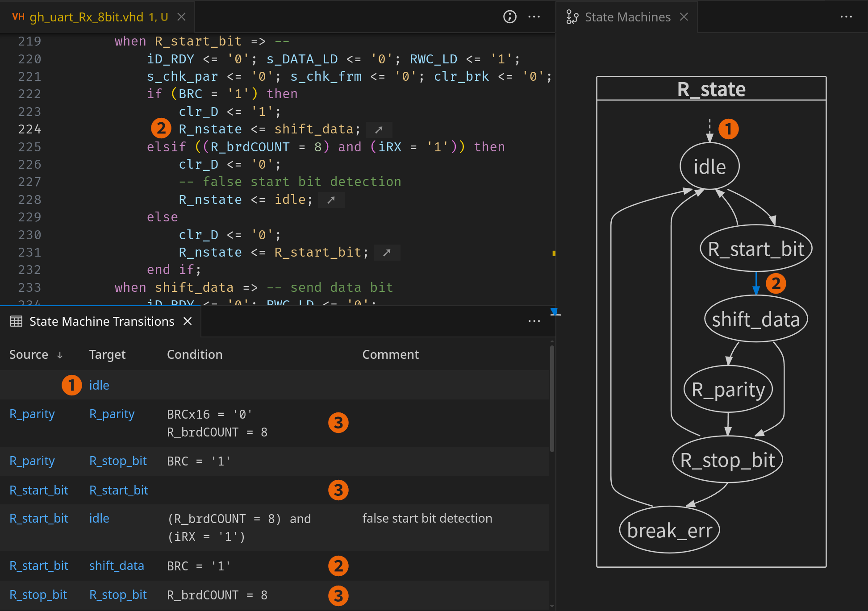Viewport: 868px width, 611px height.
Task: Select the break_err state node in diagram
Action: (669, 530)
